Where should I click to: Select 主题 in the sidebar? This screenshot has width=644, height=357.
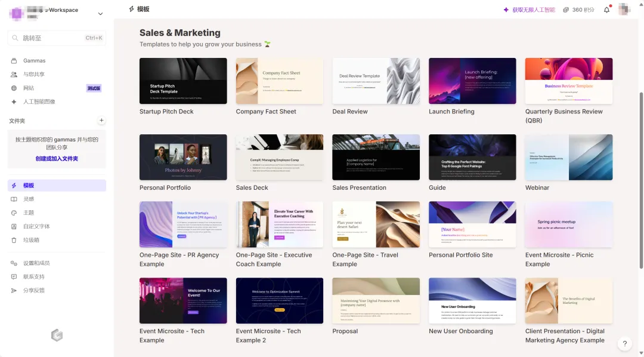pos(29,213)
